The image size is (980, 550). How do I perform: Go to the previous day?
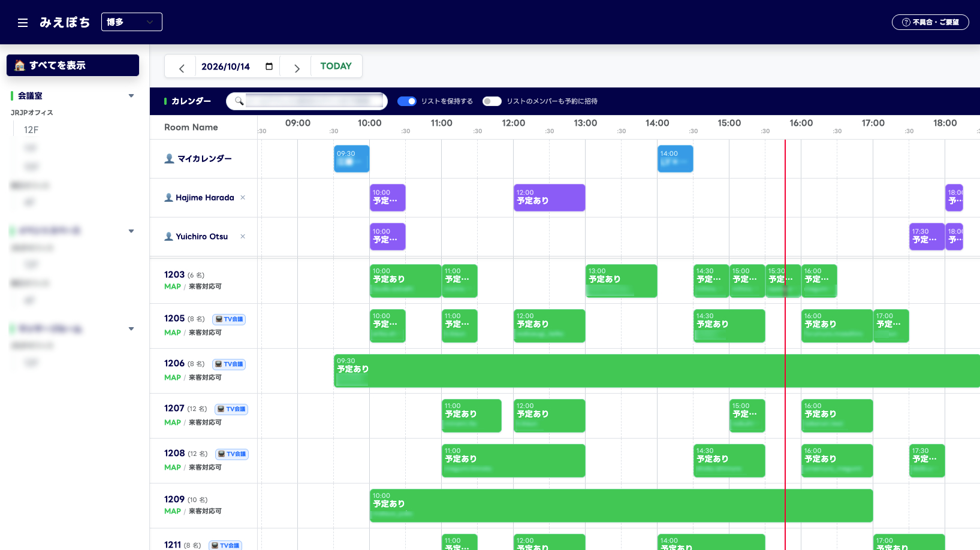tap(182, 68)
